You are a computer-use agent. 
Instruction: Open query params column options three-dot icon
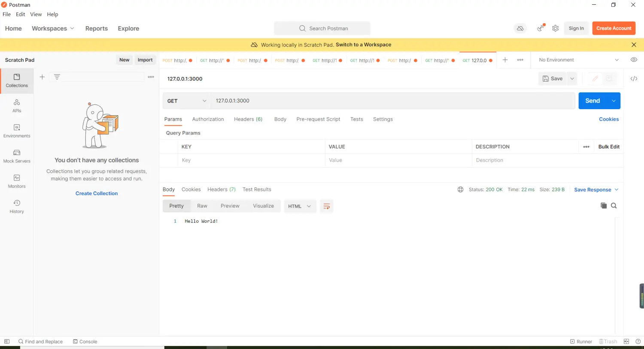click(x=586, y=147)
